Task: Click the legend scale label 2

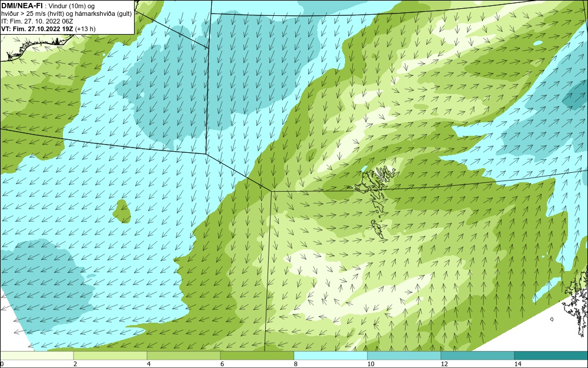Action: [75, 364]
